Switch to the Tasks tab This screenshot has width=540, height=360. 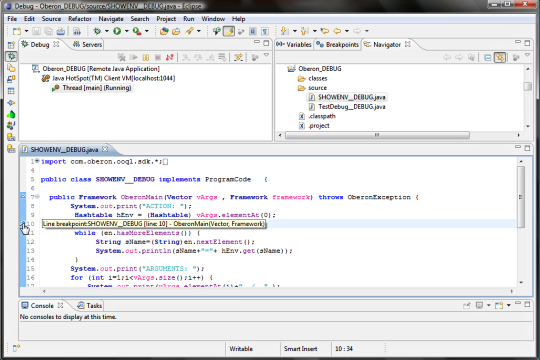pos(90,306)
